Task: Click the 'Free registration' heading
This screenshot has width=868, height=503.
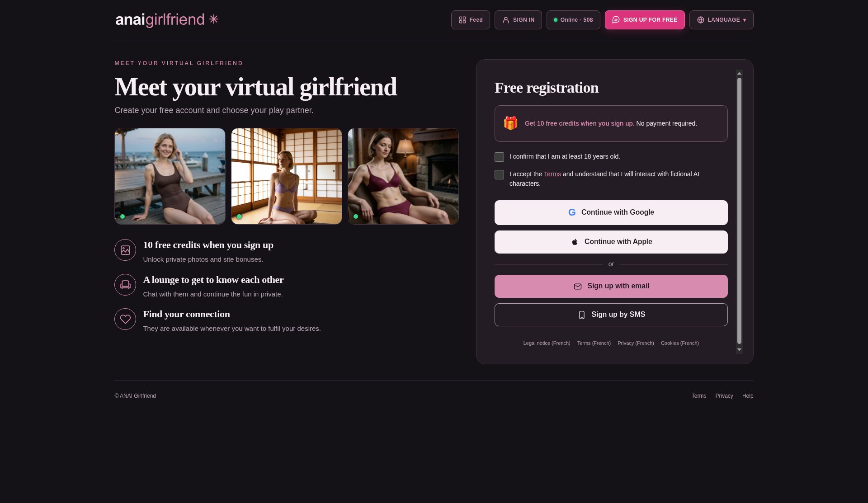Action: [x=546, y=88]
